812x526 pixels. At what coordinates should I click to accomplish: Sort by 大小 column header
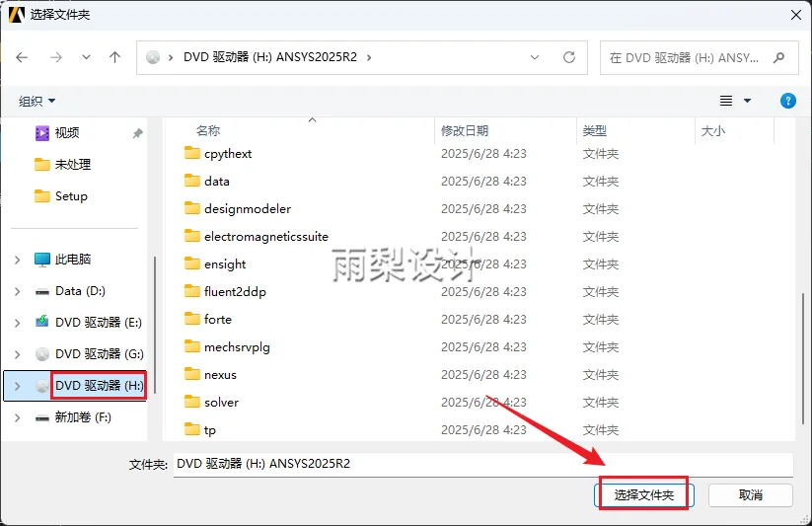pos(713,131)
